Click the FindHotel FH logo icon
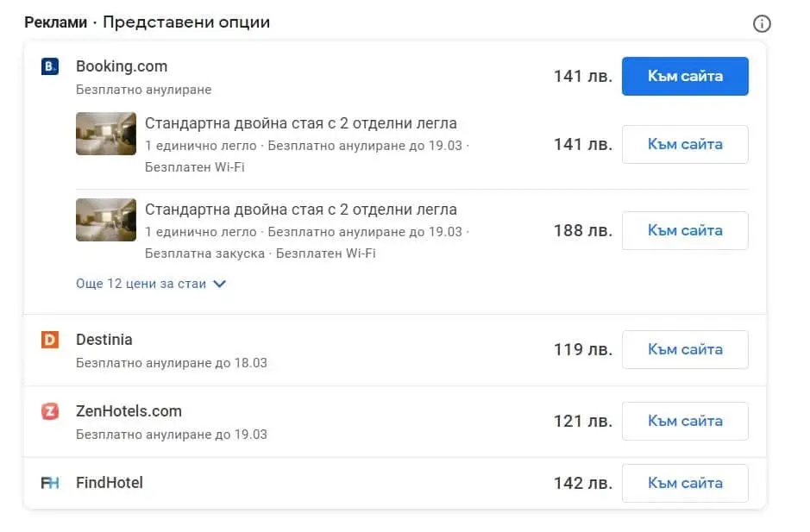Screen dimensions: 810x532 (x=49, y=483)
